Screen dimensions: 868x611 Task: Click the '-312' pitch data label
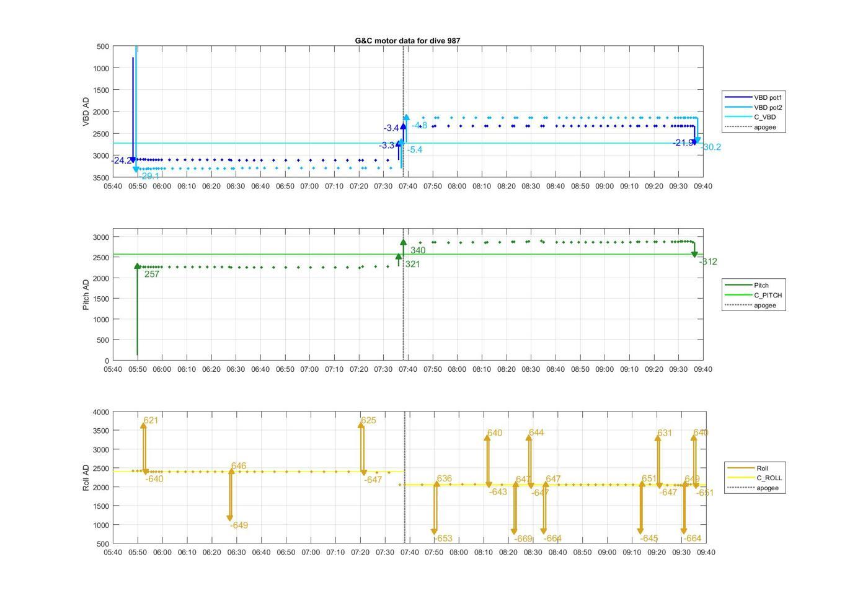pos(708,262)
